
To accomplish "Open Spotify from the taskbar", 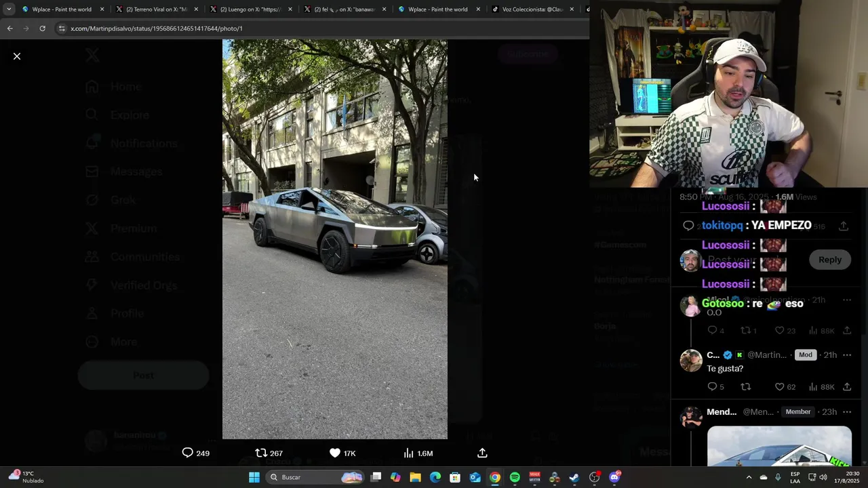I will [515, 477].
